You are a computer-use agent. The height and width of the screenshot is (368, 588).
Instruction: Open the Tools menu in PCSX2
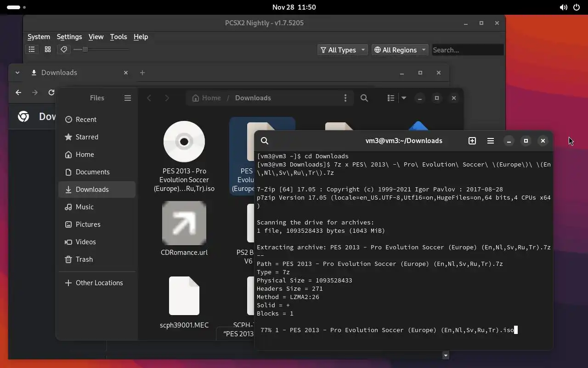[119, 37]
